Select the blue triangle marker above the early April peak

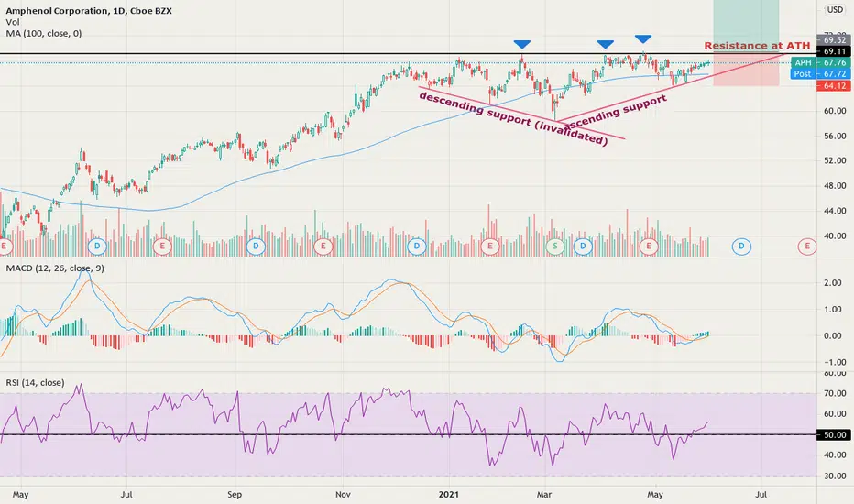605,44
